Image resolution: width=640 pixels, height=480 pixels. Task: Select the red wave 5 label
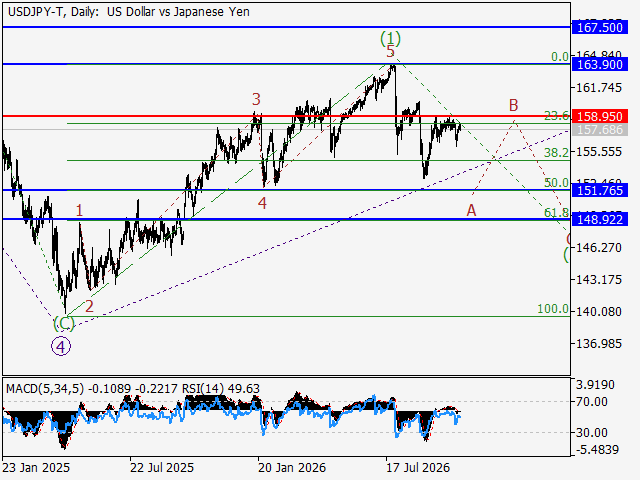pos(391,52)
